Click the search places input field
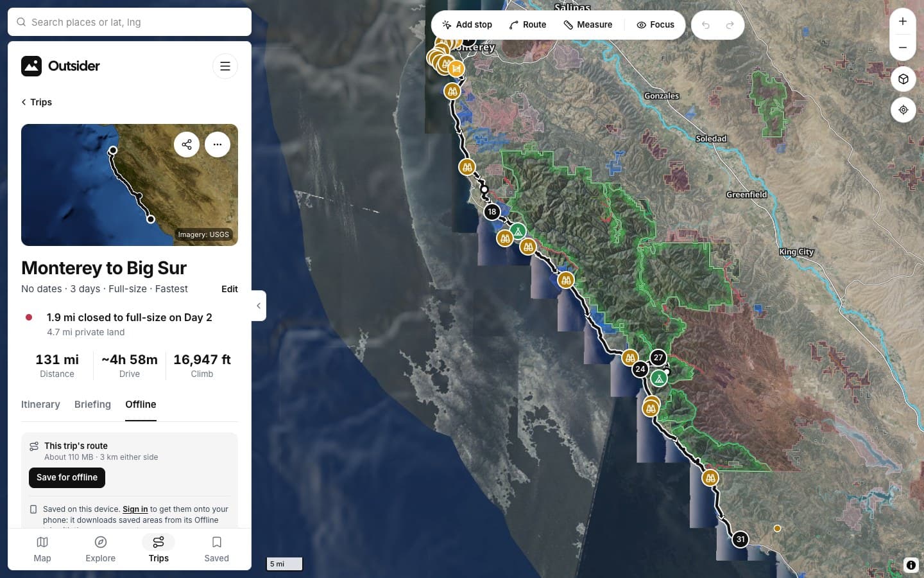The height and width of the screenshot is (578, 924). [130, 22]
